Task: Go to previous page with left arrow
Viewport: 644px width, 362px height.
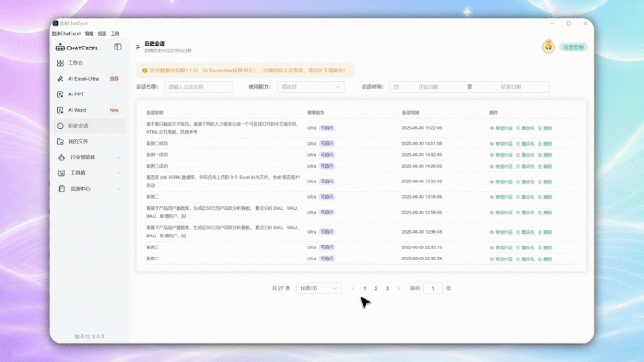Action: click(353, 288)
